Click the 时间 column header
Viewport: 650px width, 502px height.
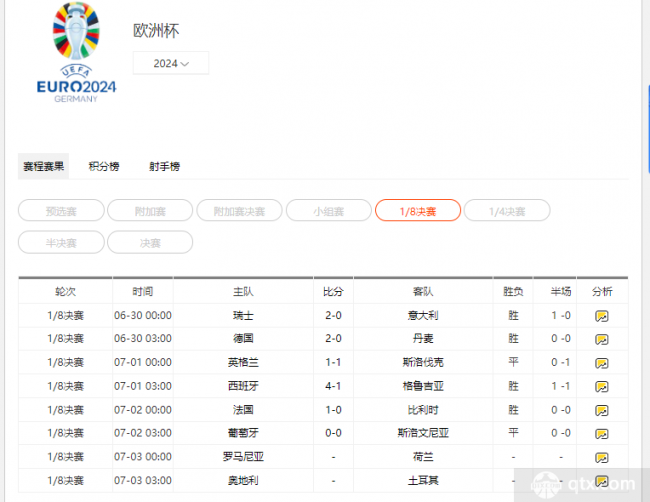click(x=143, y=291)
